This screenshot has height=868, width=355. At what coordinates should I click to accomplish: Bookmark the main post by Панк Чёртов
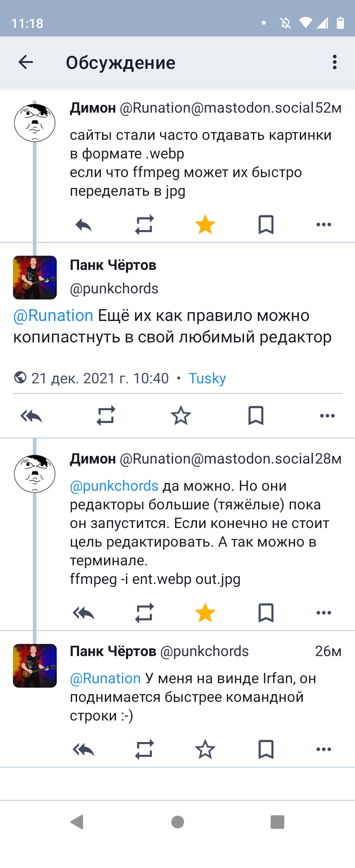click(256, 416)
